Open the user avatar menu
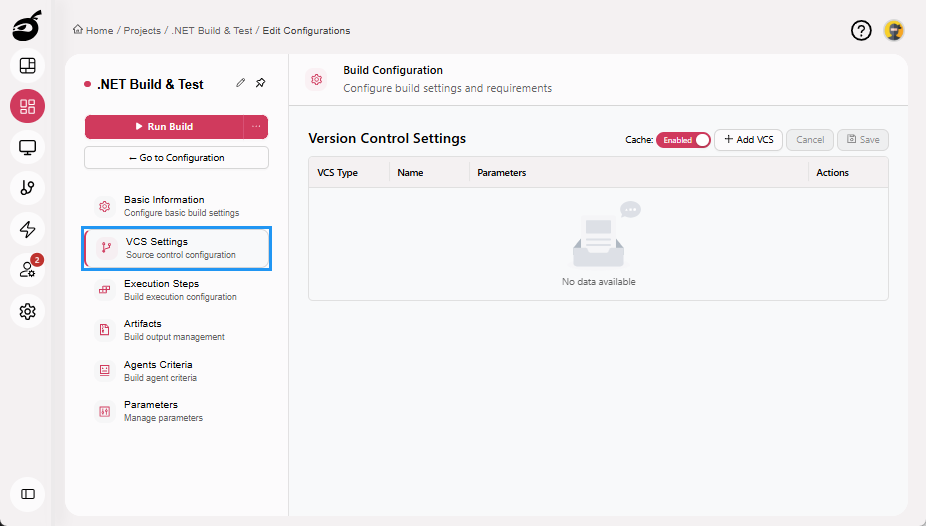The height and width of the screenshot is (526, 926). 894,30
